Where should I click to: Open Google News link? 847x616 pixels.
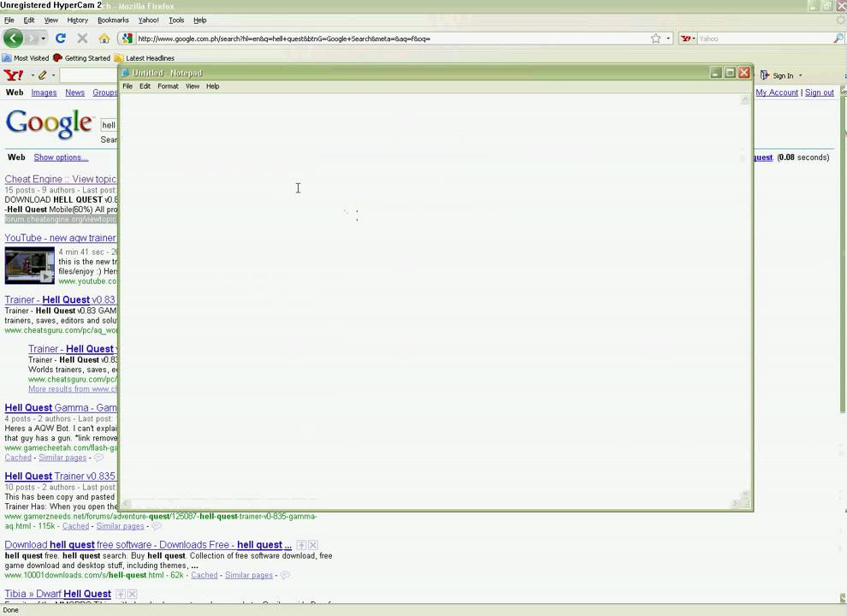click(x=74, y=92)
